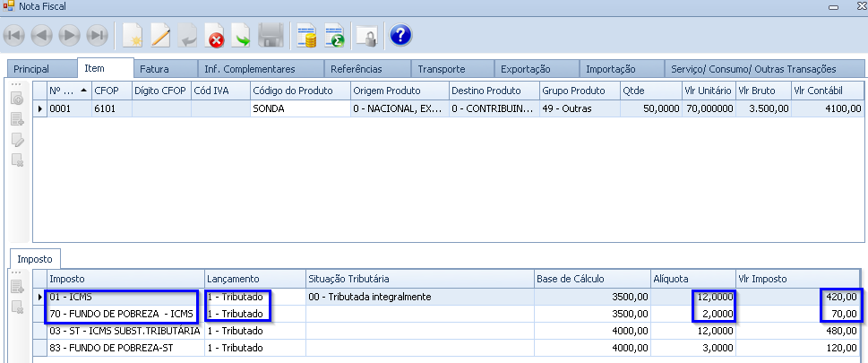Click the SONDA product code cell
Screen dimensions: 868x363
[x=298, y=108]
